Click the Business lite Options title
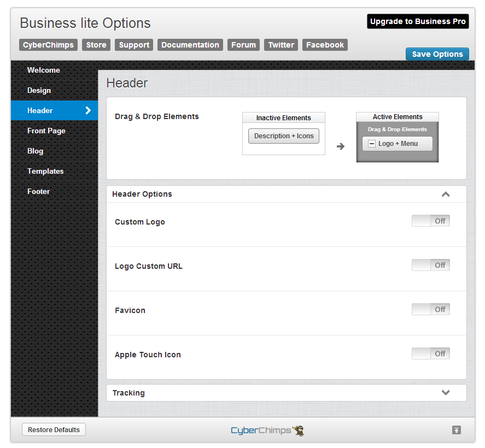The height and width of the screenshot is (448, 485). [85, 23]
